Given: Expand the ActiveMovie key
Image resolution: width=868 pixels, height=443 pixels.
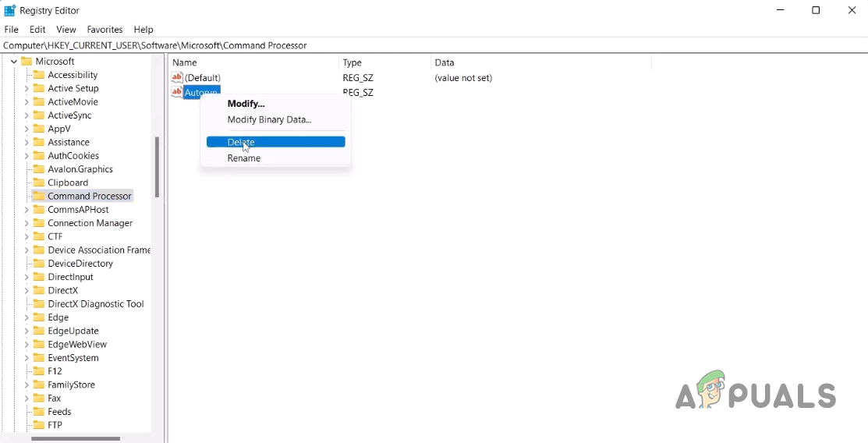Looking at the screenshot, I should [26, 102].
